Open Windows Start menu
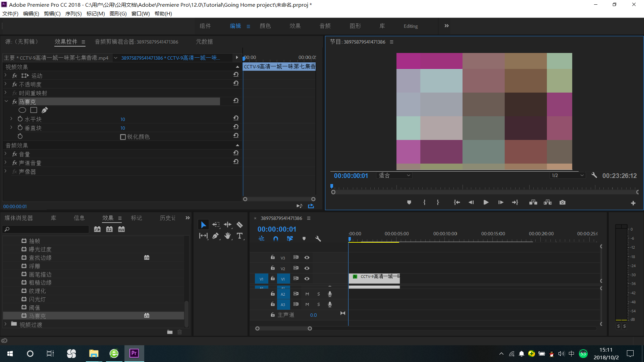644x362 pixels. (10, 354)
